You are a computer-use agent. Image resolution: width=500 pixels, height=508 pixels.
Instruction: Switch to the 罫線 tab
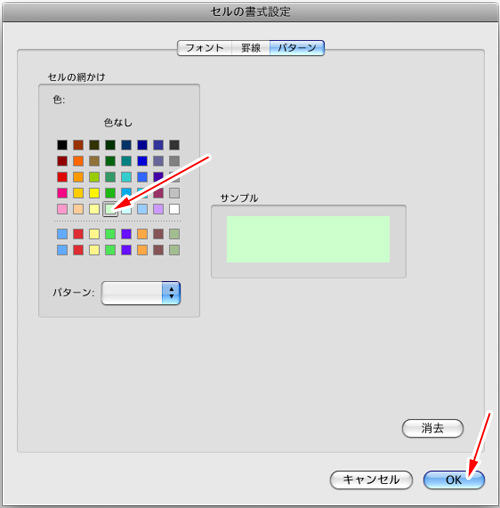click(251, 48)
